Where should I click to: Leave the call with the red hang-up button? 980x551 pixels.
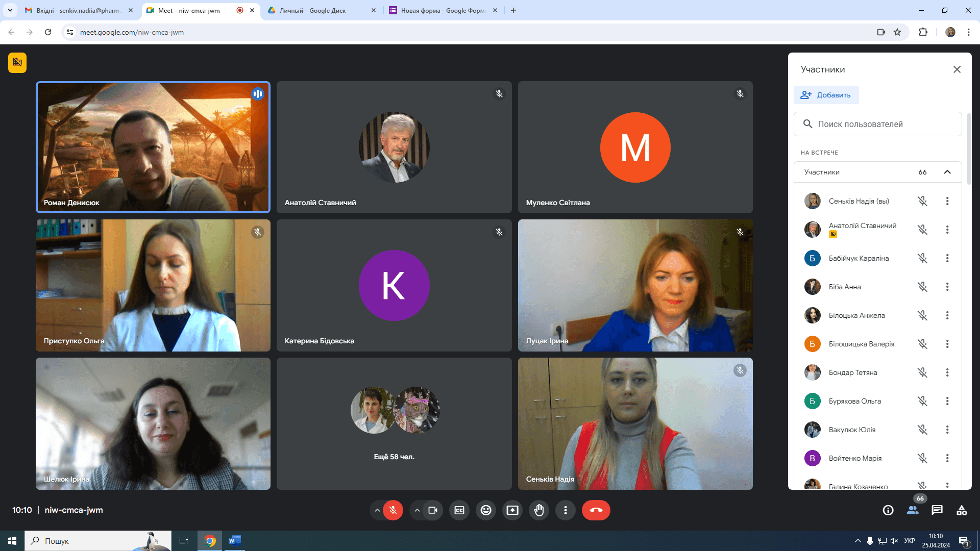tap(596, 510)
